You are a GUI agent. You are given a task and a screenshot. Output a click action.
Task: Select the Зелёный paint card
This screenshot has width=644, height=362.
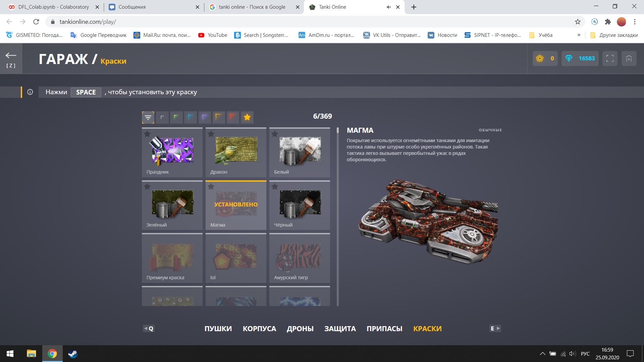click(172, 205)
